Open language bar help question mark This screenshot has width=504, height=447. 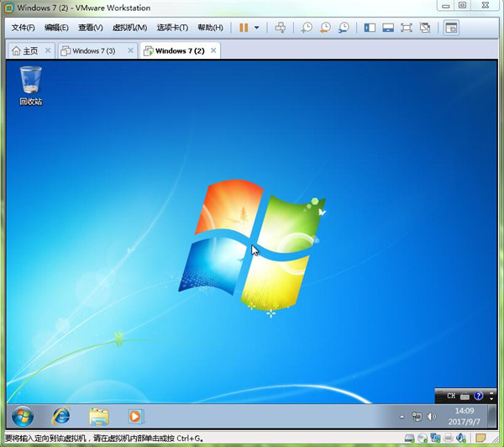coord(478,396)
